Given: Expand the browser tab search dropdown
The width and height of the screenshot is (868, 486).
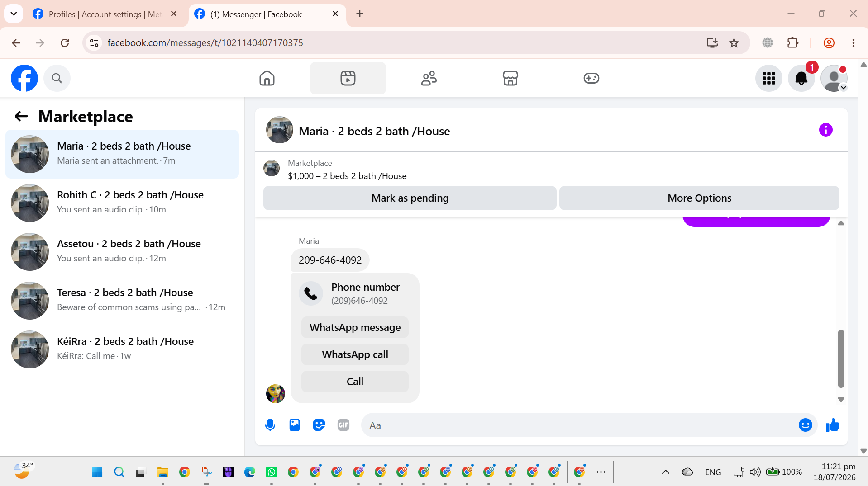Looking at the screenshot, I should [x=14, y=14].
